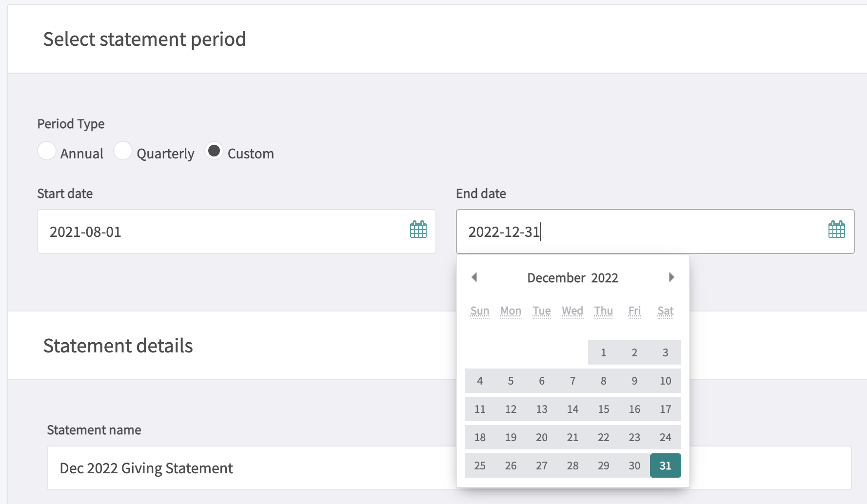Select December 15 in the calendar
867x504 pixels.
tap(604, 409)
